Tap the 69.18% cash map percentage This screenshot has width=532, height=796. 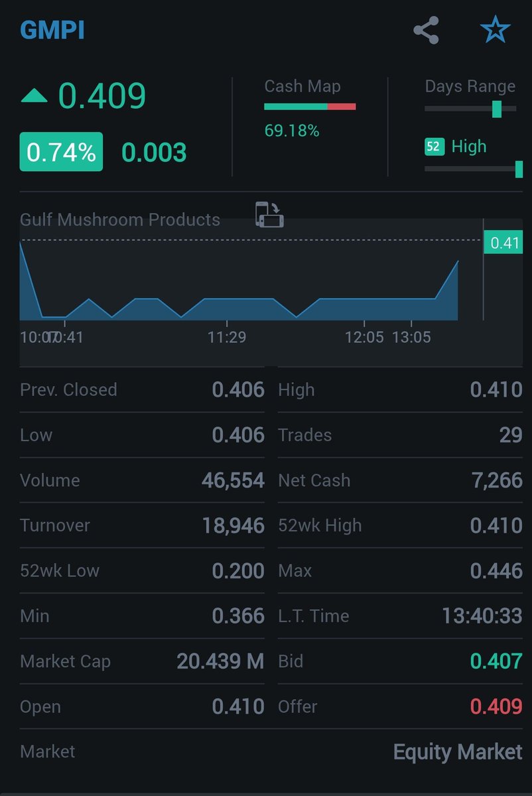point(292,131)
